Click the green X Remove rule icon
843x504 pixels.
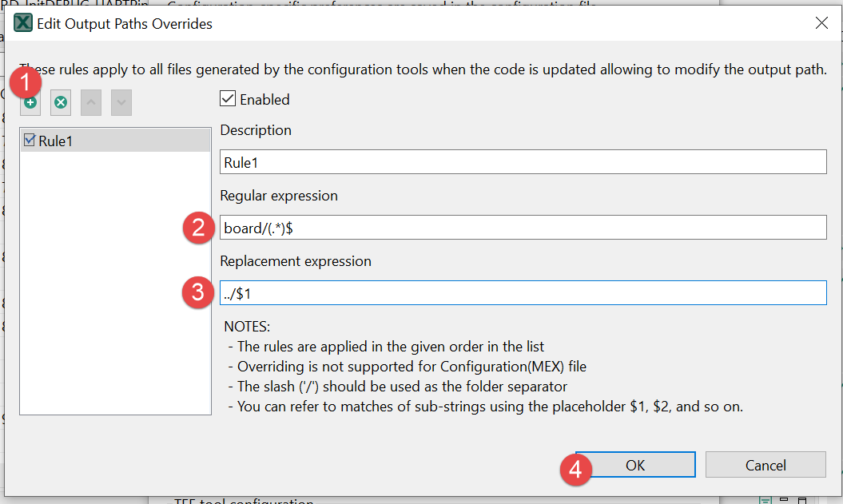tap(61, 102)
